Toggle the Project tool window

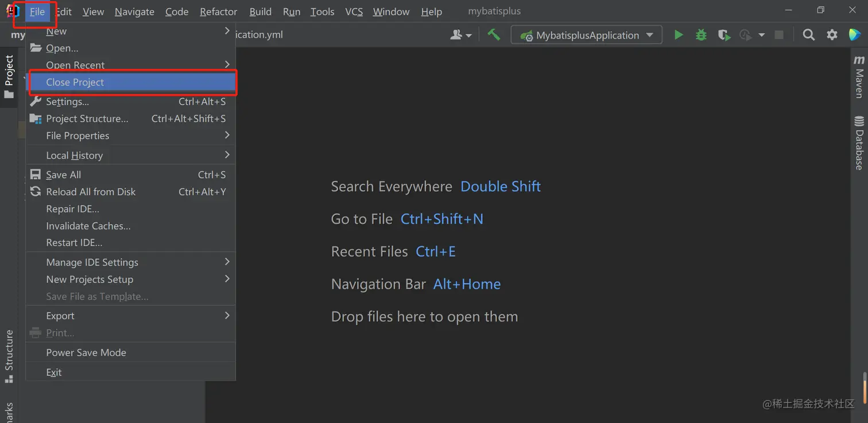click(9, 76)
